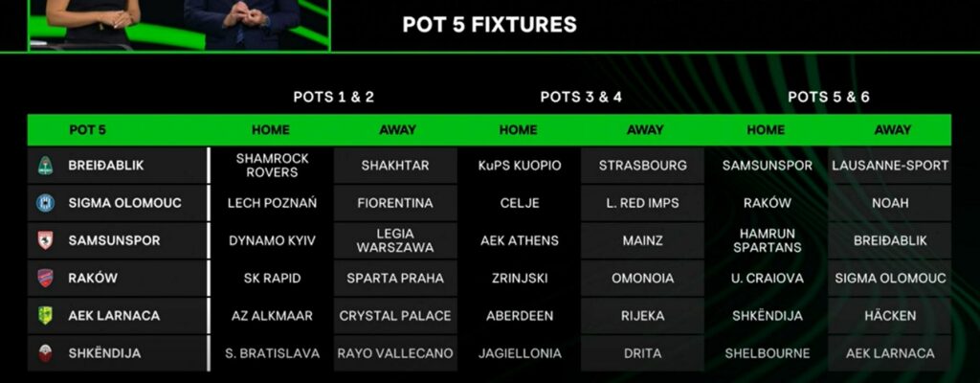Choose the Crystal Palace fixture cell
Screen dimensions: 980x383
point(396,315)
